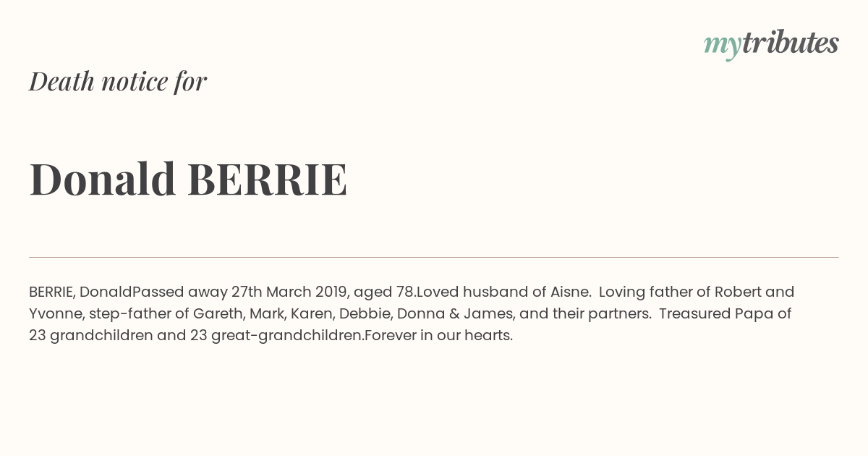The height and width of the screenshot is (456, 868).
Task: Click "BERRIE, Donald" at start of notice
Action: point(80,292)
